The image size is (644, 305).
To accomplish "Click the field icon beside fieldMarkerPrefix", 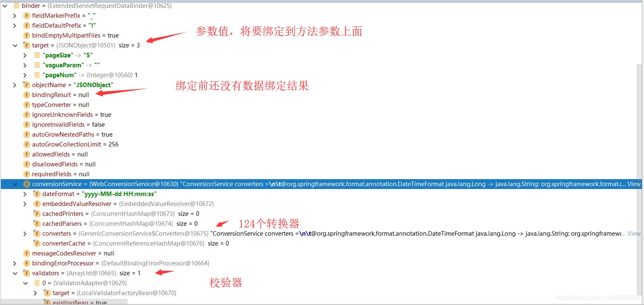I will coord(27,16).
